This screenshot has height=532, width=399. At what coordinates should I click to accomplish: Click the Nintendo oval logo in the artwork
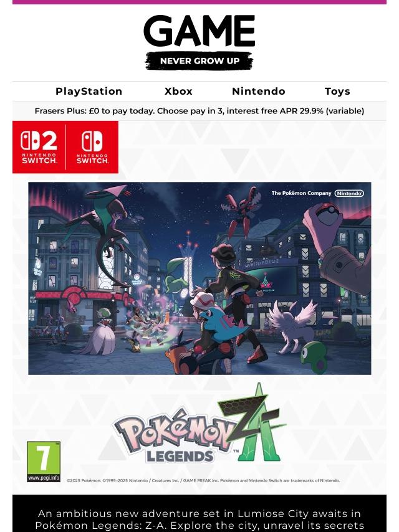349,193
